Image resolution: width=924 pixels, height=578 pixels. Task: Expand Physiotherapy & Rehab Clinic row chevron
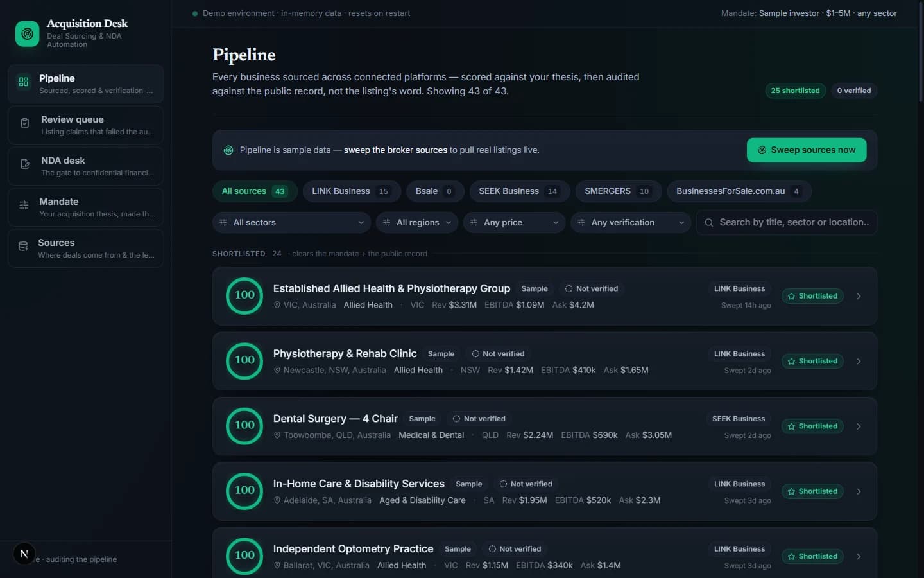coord(859,361)
